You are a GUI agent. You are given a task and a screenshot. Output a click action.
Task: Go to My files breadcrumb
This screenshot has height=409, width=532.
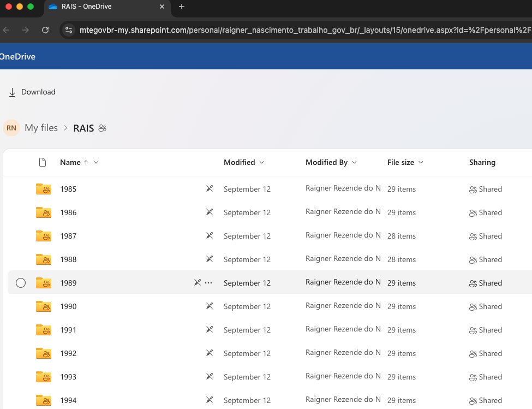pos(41,128)
